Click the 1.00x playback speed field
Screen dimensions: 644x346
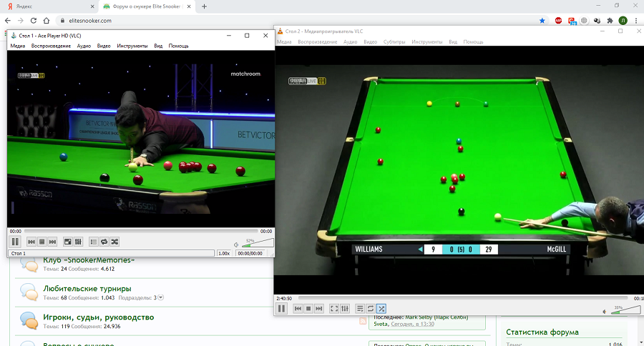coord(224,253)
